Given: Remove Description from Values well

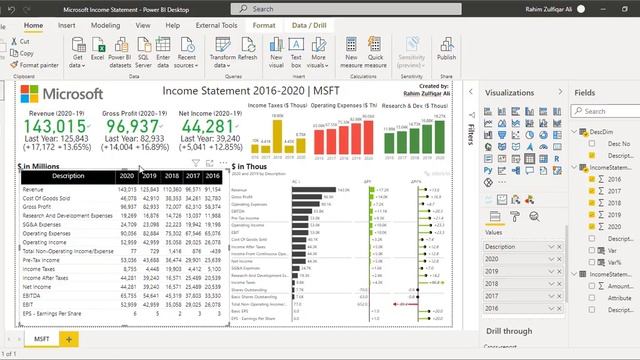Looking at the screenshot, I should point(559,247).
